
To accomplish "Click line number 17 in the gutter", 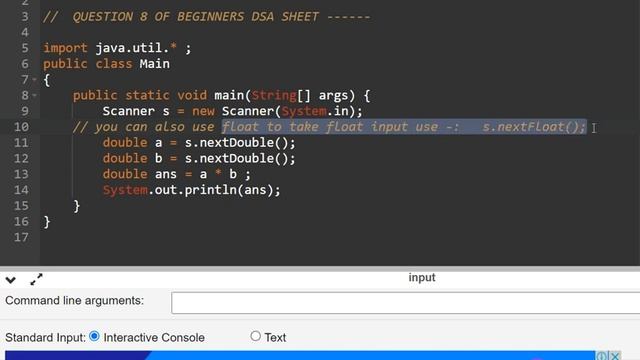I will point(21,238).
